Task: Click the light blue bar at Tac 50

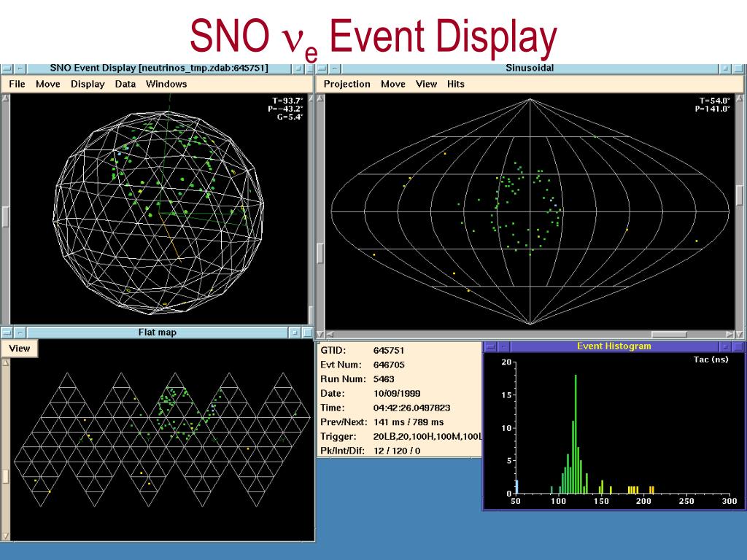Action: [517, 486]
